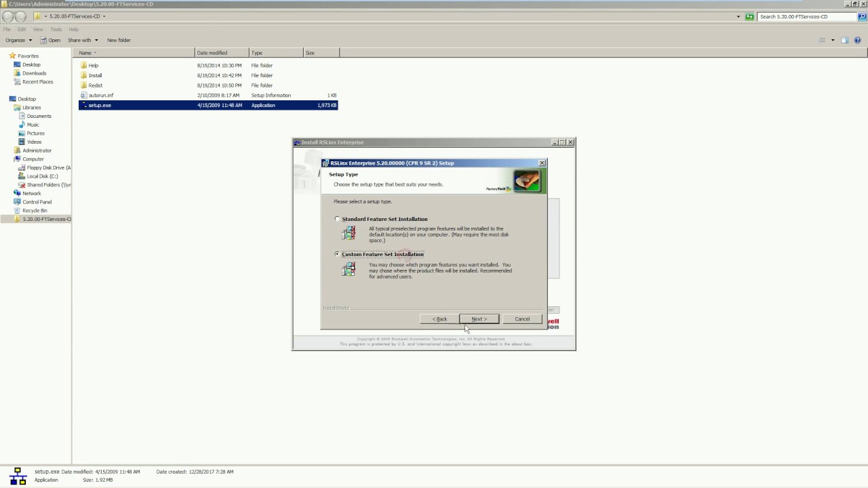Cancel the RSLinx Enterprise setup
Screen dimensions: 868x488
point(522,319)
